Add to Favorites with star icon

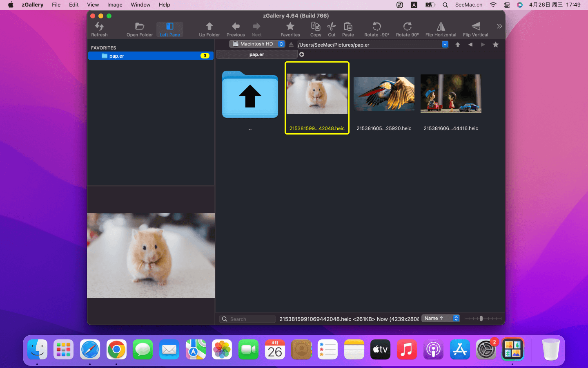[x=290, y=29]
